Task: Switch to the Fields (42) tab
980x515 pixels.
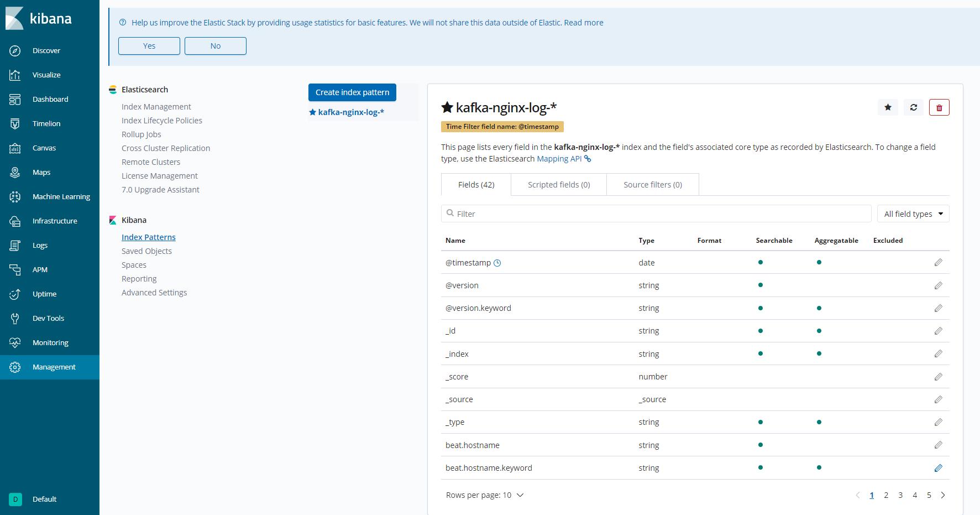Action: [x=476, y=185]
